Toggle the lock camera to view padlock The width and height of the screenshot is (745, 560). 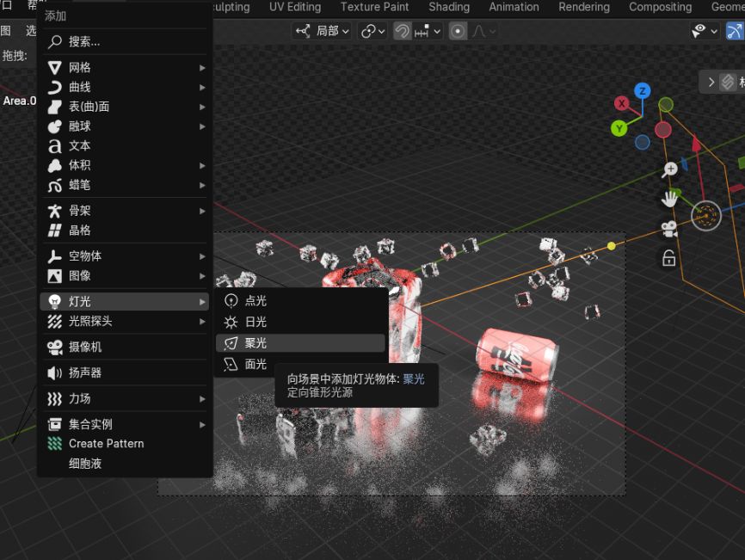click(x=669, y=258)
